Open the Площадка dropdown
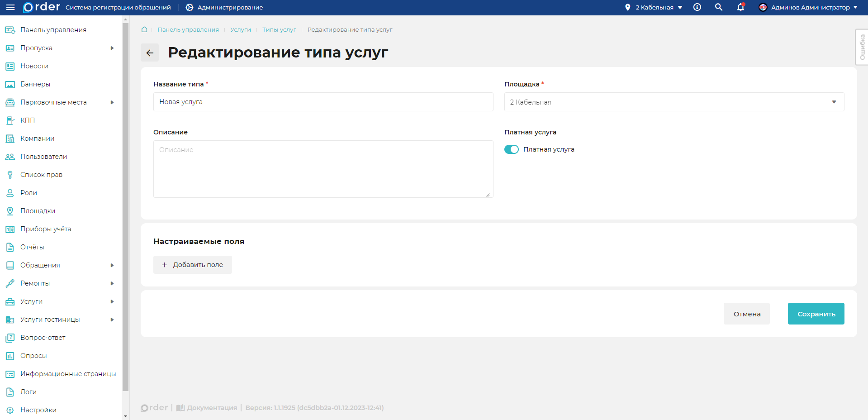This screenshot has height=420, width=868. pyautogui.click(x=674, y=102)
